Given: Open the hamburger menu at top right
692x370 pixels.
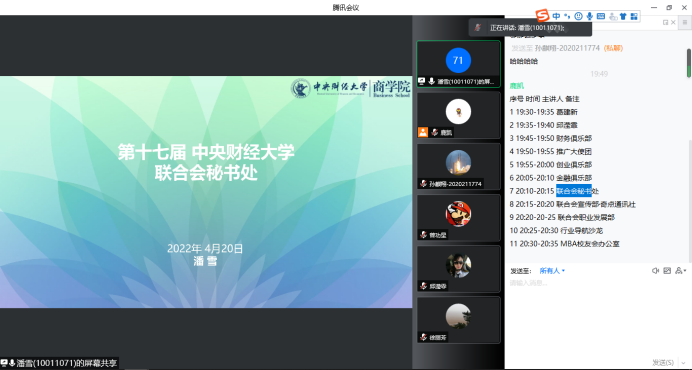Looking at the screenshot, I should tap(686, 23).
